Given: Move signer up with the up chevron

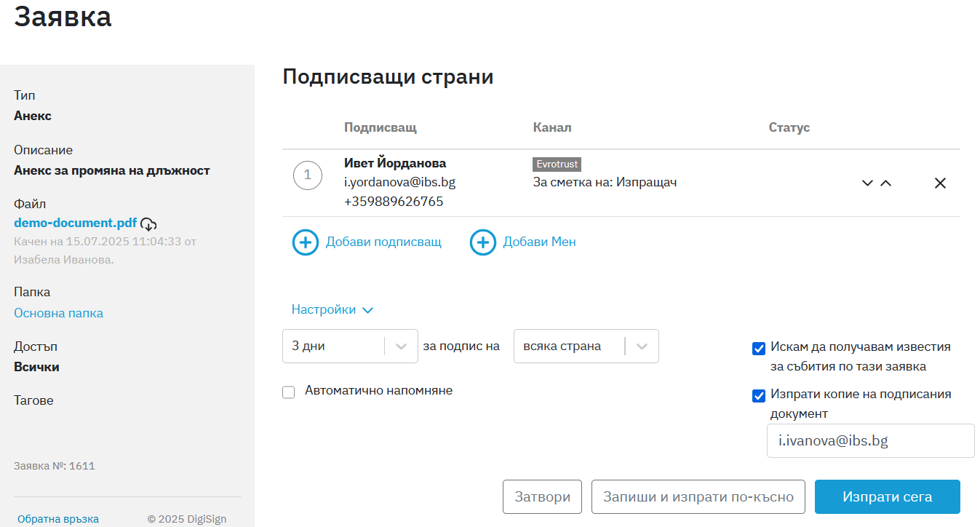Looking at the screenshot, I should [885, 183].
